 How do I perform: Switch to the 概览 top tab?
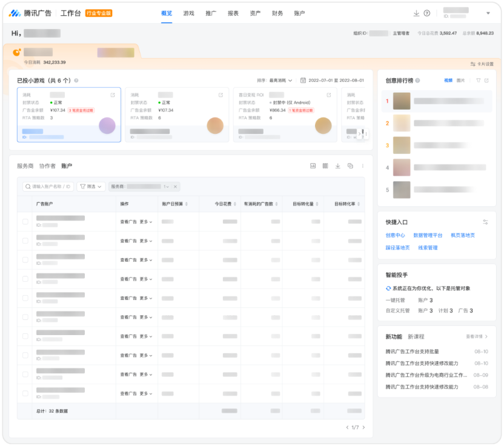167,13
